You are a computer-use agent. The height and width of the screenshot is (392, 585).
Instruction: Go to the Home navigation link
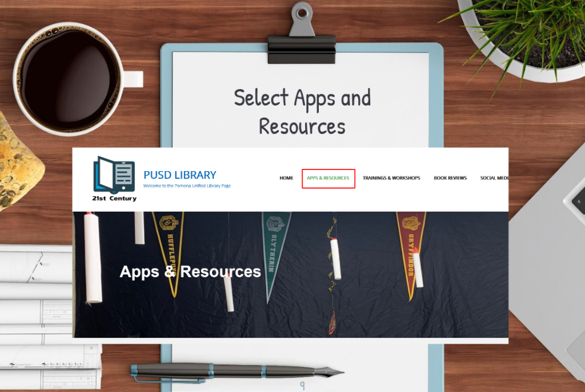286,178
